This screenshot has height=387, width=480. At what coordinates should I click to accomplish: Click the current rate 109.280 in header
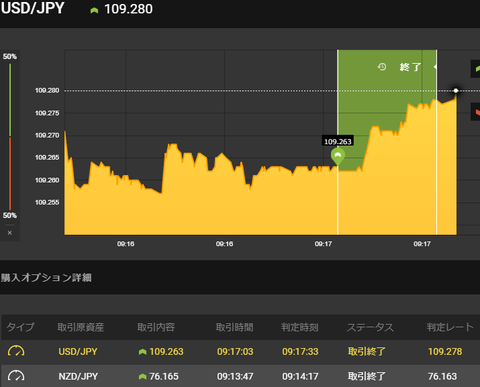pyautogui.click(x=128, y=9)
